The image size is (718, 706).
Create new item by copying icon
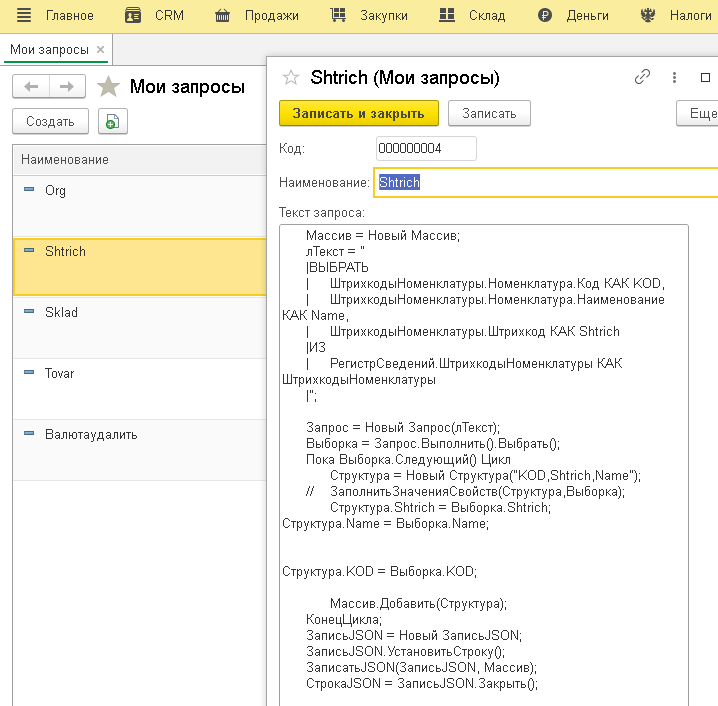tap(113, 121)
